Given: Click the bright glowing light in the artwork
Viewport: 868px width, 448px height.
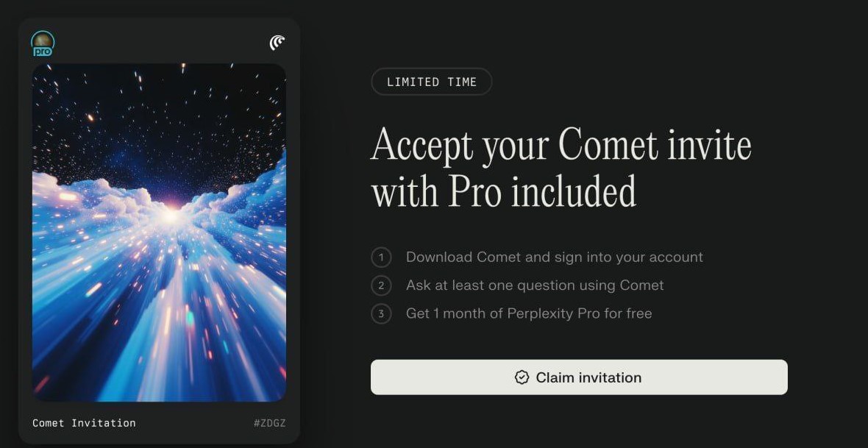Looking at the screenshot, I should (170, 215).
